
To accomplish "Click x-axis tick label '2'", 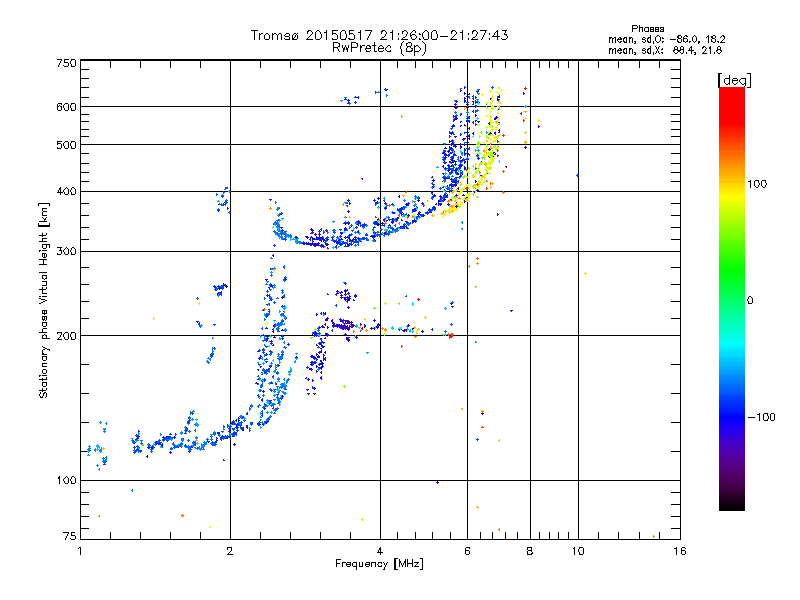I will (230, 551).
